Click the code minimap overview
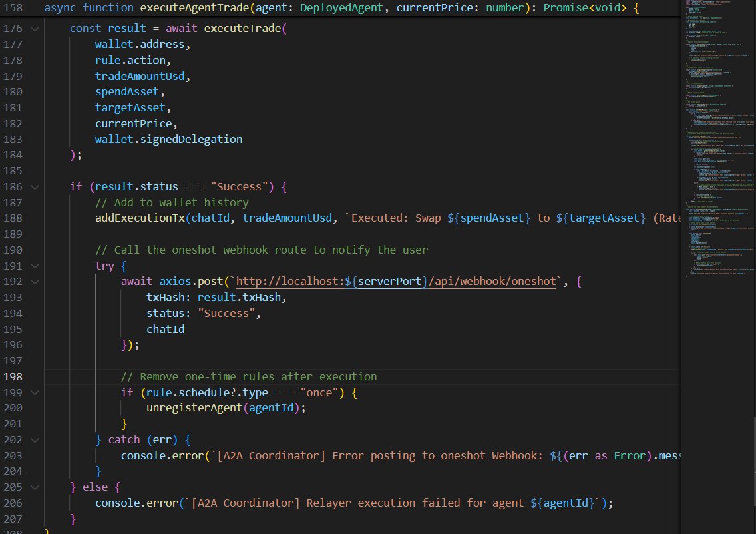Image resolution: width=756 pixels, height=534 pixels. (718, 140)
